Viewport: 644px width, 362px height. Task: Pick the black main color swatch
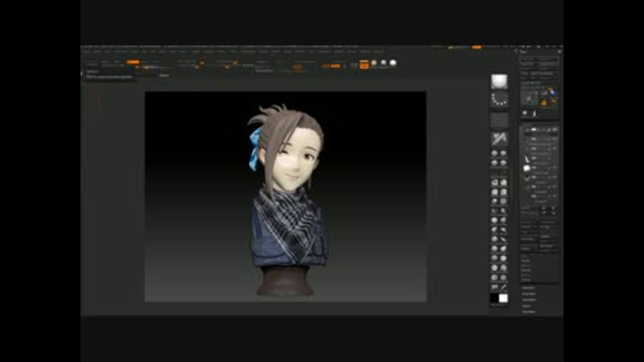pos(494,298)
